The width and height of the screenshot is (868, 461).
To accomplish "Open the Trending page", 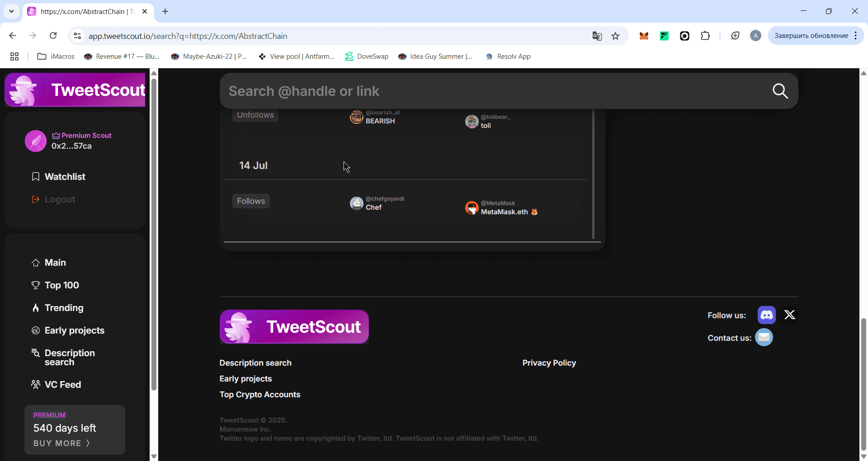I will [57, 308].
